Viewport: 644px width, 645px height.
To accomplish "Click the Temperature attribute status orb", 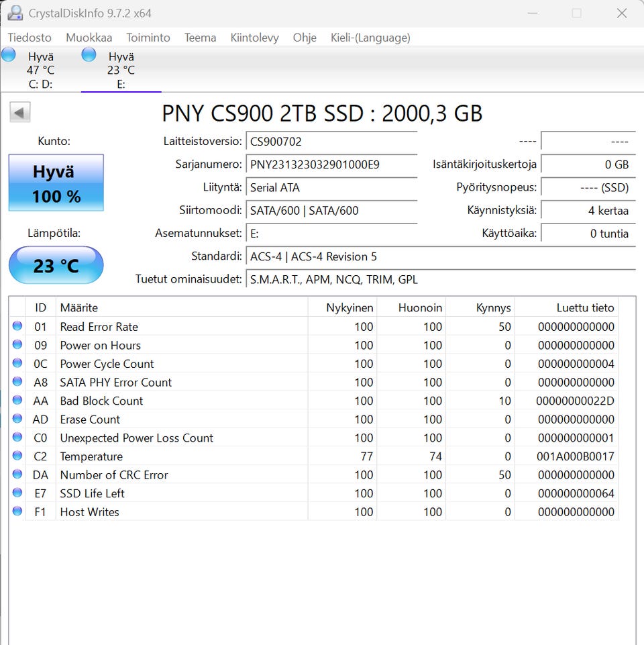I will coord(17,456).
